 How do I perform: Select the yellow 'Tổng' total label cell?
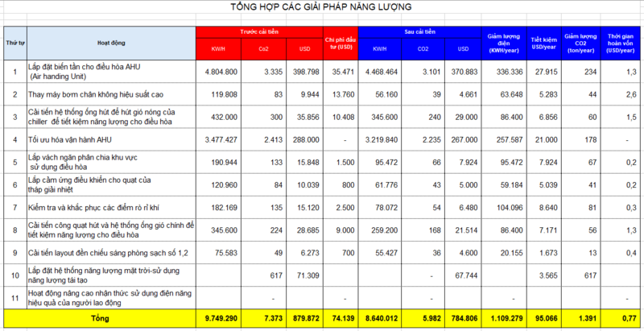click(100, 318)
